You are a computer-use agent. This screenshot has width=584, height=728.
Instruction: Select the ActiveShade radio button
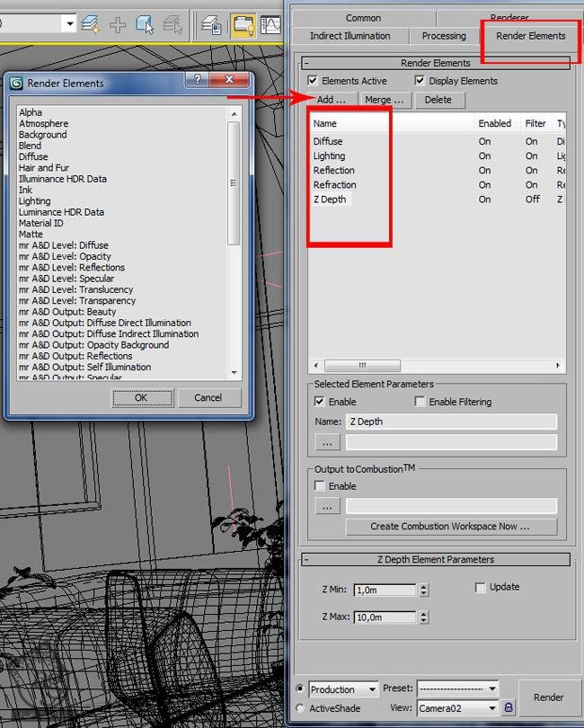click(300, 708)
